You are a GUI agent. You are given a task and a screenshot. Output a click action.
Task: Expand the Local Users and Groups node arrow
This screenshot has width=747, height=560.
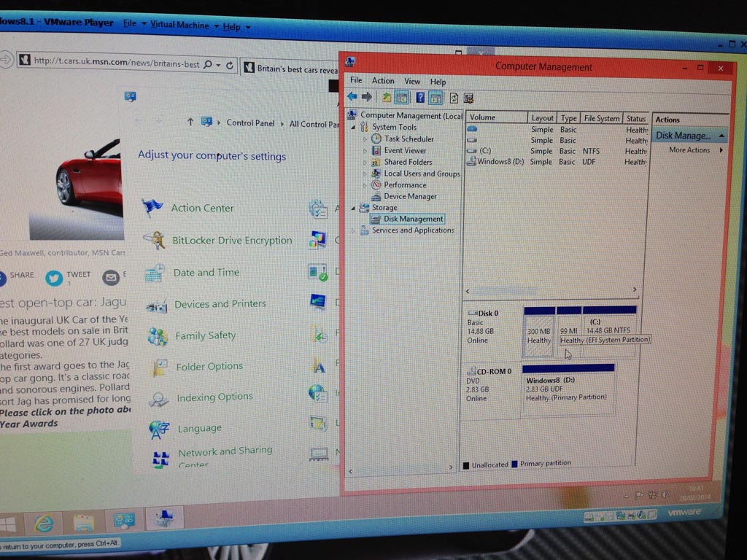(365, 174)
